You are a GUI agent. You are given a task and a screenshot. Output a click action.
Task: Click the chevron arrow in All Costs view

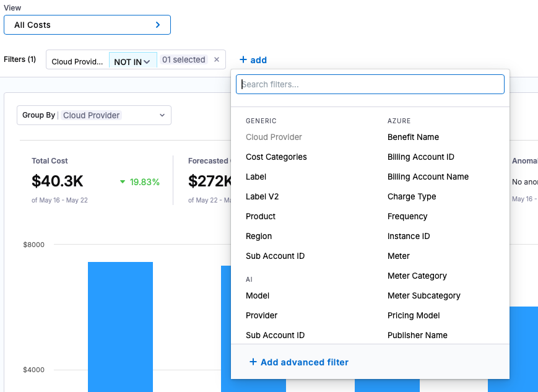[158, 25]
